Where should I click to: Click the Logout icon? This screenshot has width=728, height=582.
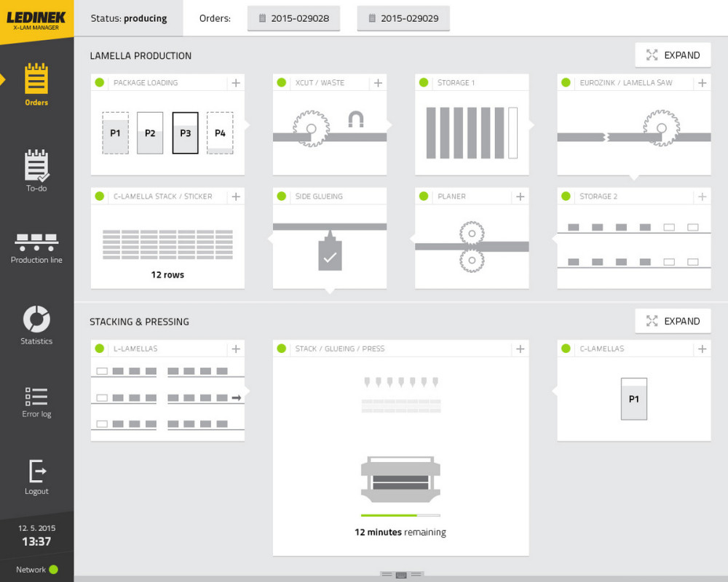[36, 477]
